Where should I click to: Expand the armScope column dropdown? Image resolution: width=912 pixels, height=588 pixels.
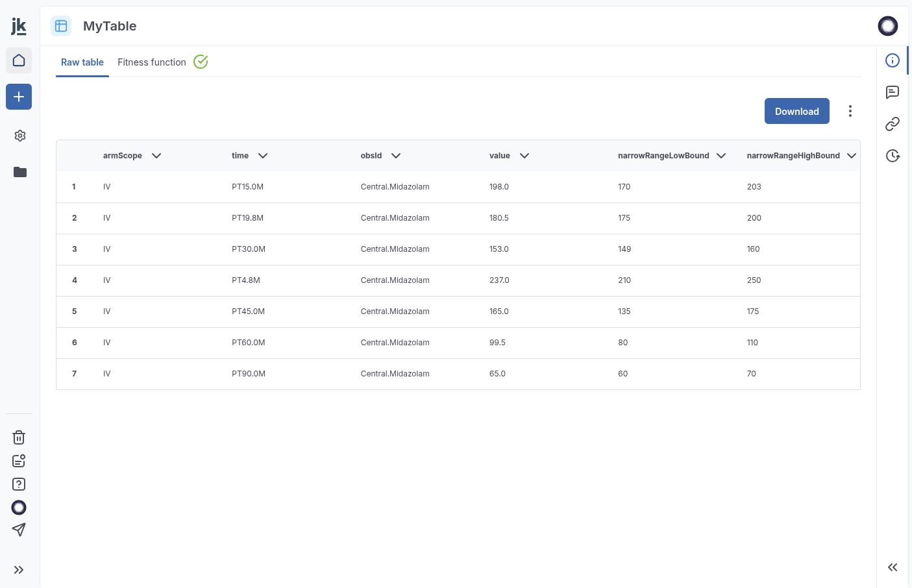tap(156, 156)
